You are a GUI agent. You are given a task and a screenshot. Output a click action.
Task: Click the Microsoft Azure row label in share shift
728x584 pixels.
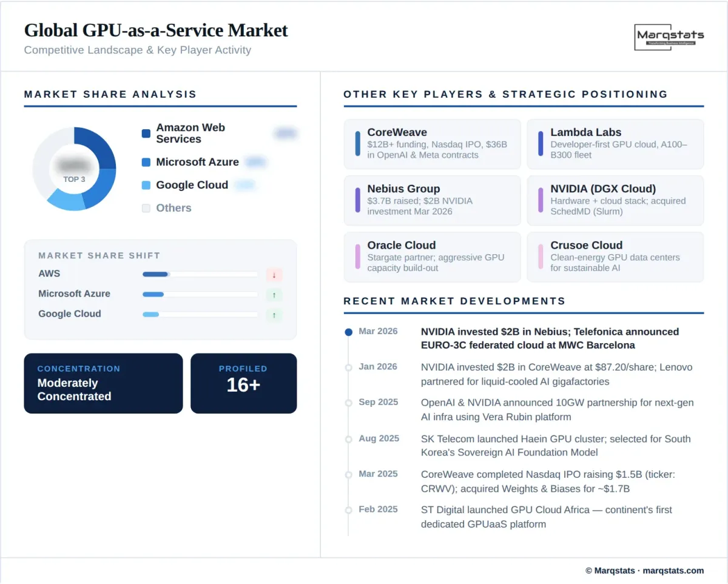tap(74, 294)
